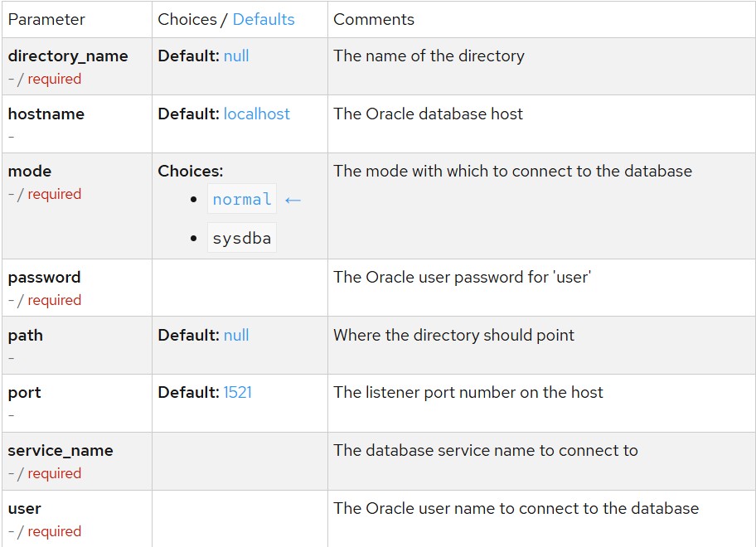Click the mode parameter name
756x547 pixels.
(30, 172)
